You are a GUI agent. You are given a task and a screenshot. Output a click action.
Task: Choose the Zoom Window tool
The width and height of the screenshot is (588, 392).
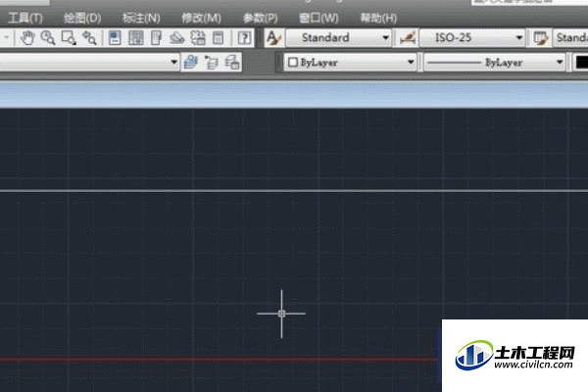point(69,38)
